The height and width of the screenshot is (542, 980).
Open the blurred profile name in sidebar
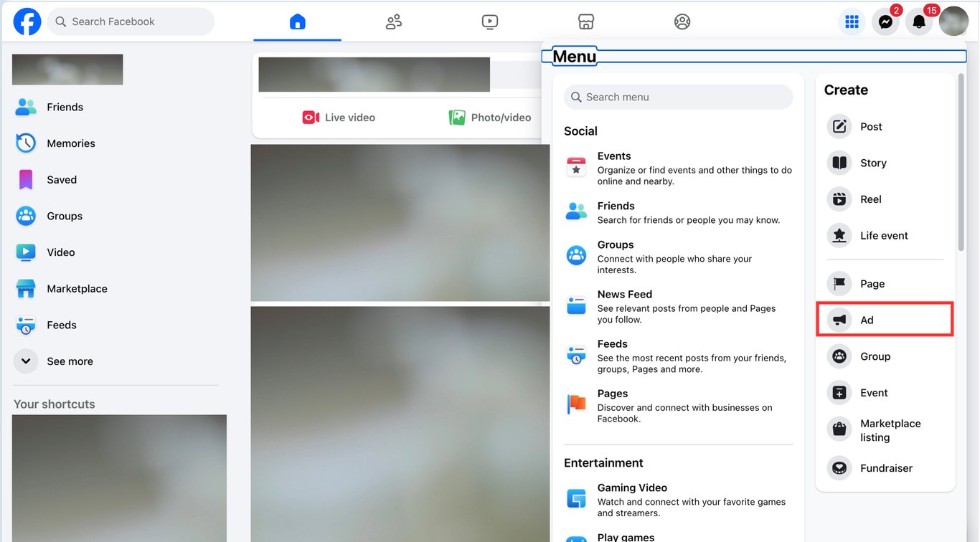click(x=67, y=70)
